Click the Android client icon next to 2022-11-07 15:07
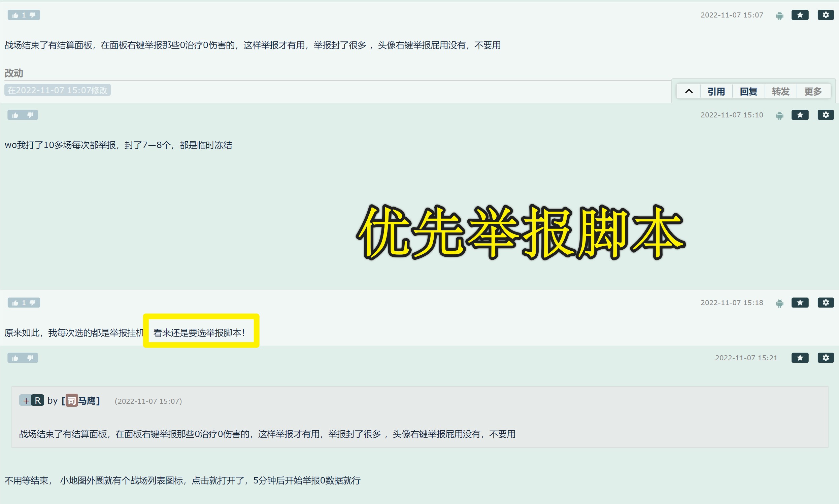This screenshot has width=839, height=504. click(x=779, y=15)
